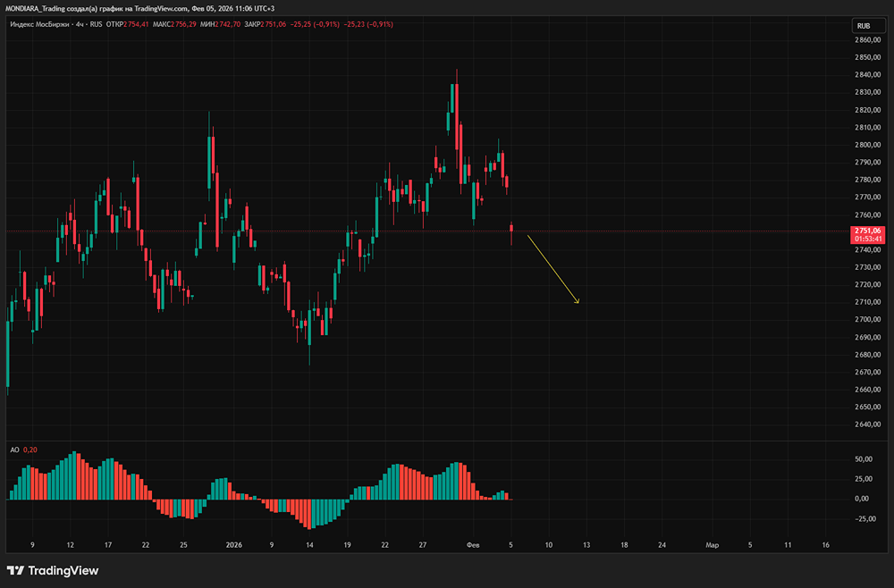
Task: Click the 2026 year marker on time axis
Action: (233, 543)
